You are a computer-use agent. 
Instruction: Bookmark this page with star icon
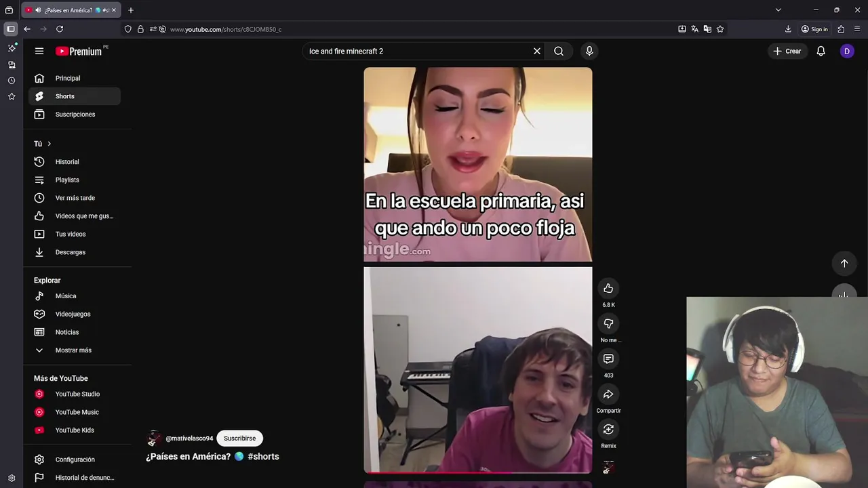(720, 29)
